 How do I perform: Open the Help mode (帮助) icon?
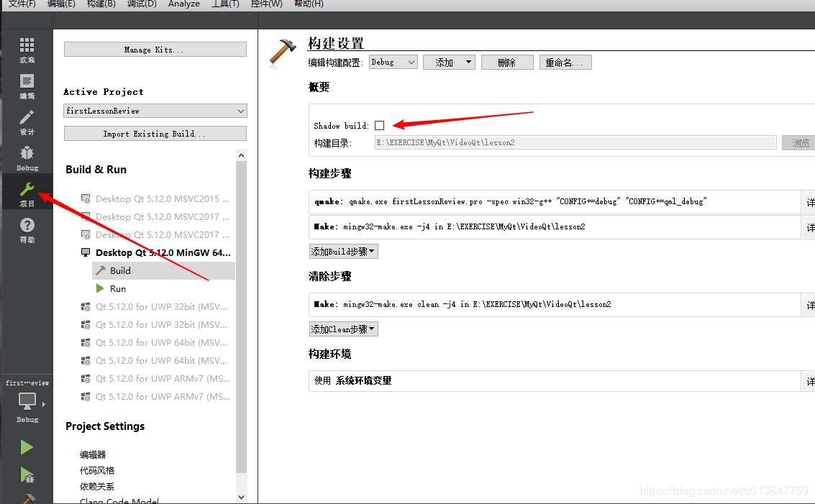click(x=27, y=230)
